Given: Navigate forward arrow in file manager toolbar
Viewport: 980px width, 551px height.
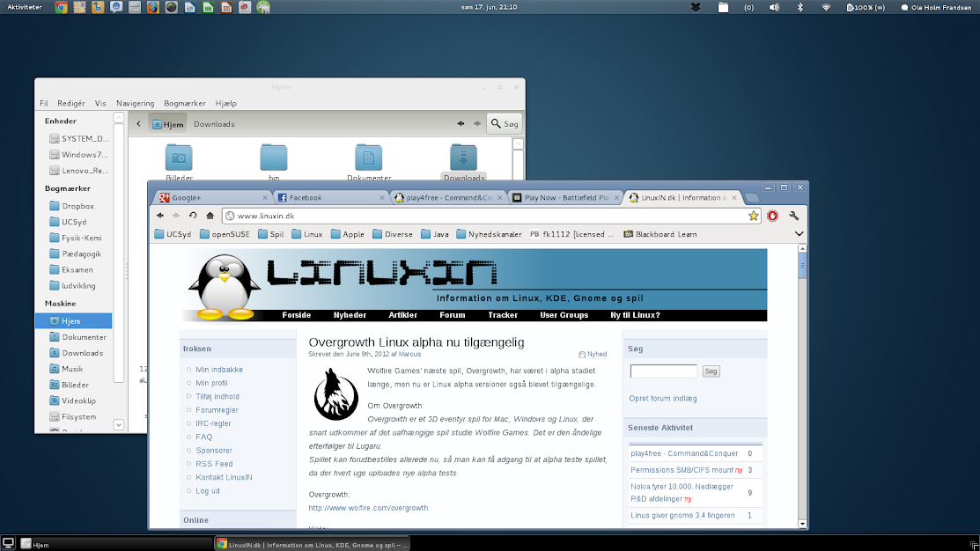Looking at the screenshot, I should [x=477, y=124].
